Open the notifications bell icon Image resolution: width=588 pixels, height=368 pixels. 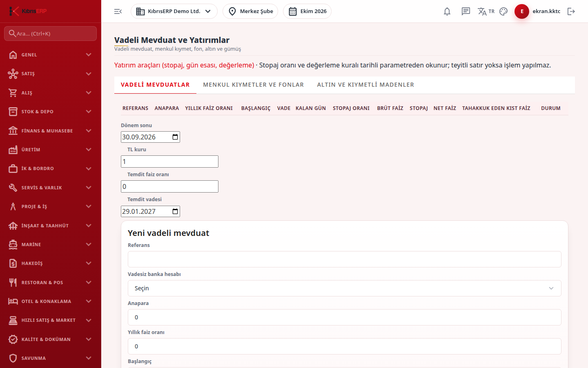(447, 11)
